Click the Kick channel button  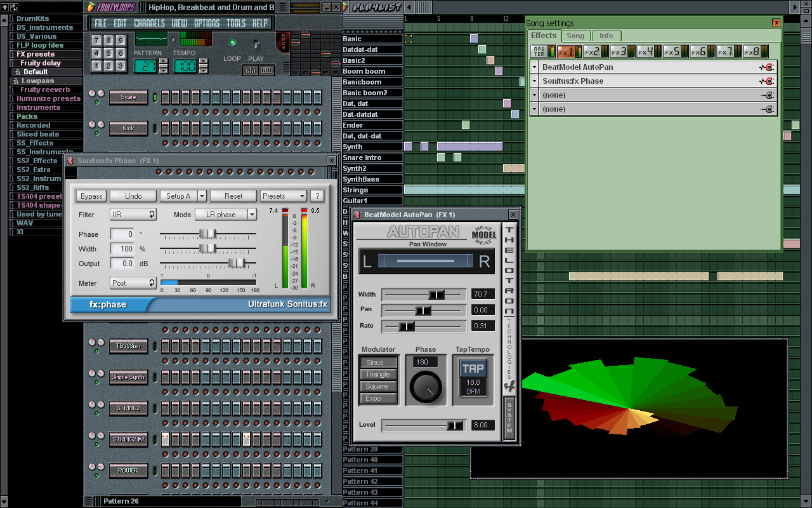pyautogui.click(x=128, y=128)
